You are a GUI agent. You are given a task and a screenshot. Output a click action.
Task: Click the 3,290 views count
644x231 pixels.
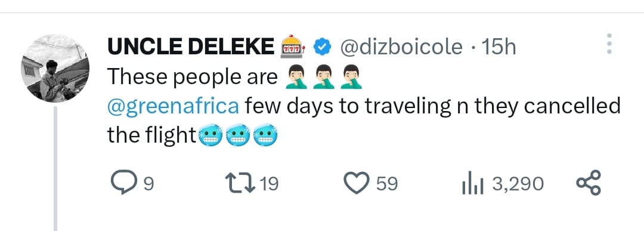[x=518, y=184]
